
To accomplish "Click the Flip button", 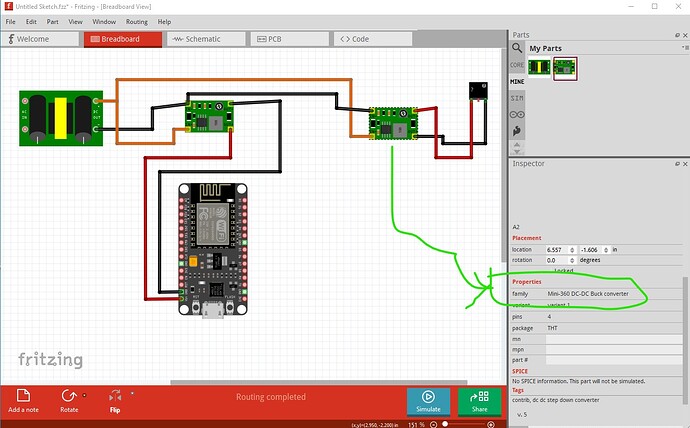I will click(x=115, y=400).
